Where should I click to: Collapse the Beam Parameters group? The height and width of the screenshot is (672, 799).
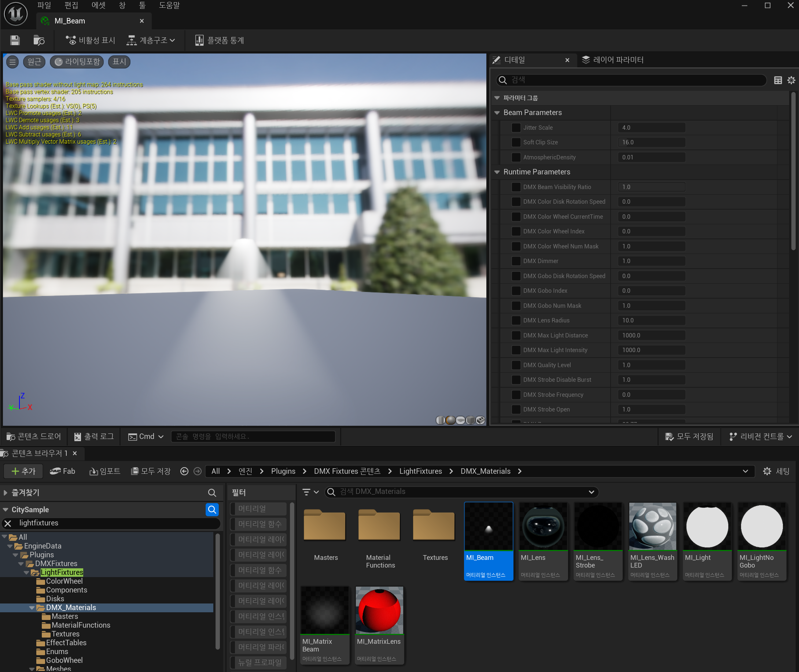(x=497, y=113)
